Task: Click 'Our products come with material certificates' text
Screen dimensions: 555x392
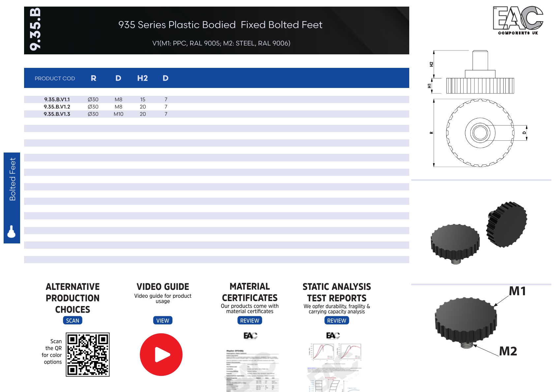Action: 250,309
